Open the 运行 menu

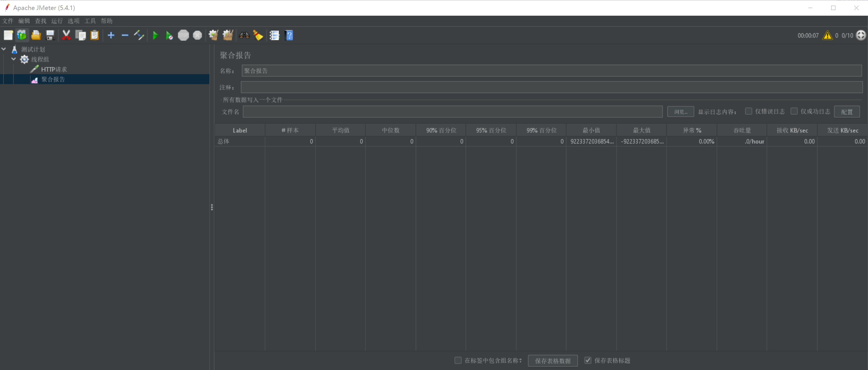click(57, 21)
